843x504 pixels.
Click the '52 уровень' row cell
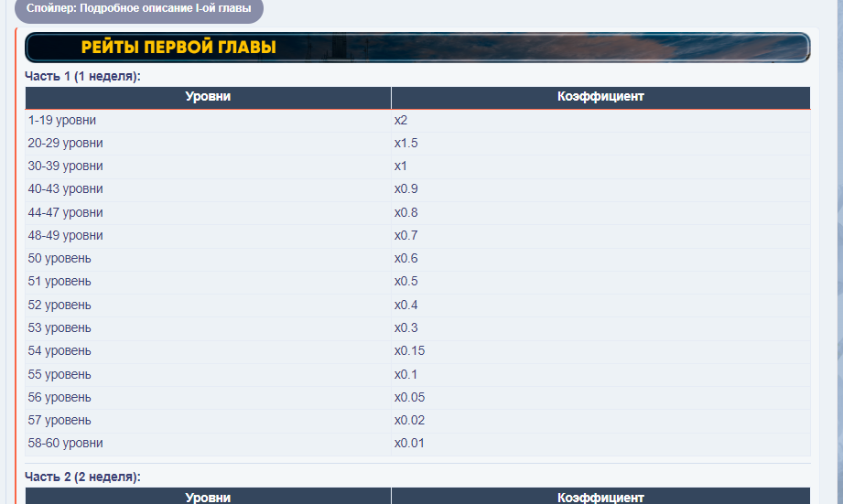(x=59, y=305)
